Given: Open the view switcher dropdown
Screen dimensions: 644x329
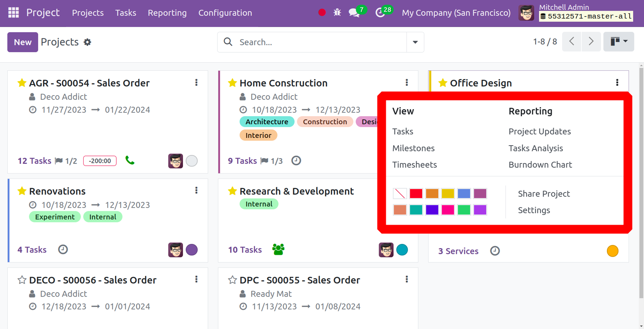Looking at the screenshot, I should coord(618,42).
